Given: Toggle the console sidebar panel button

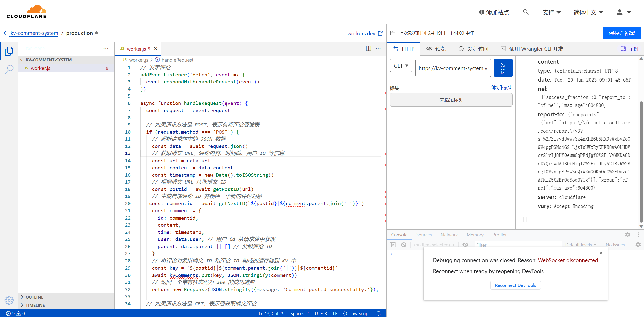Looking at the screenshot, I should coord(393,245).
